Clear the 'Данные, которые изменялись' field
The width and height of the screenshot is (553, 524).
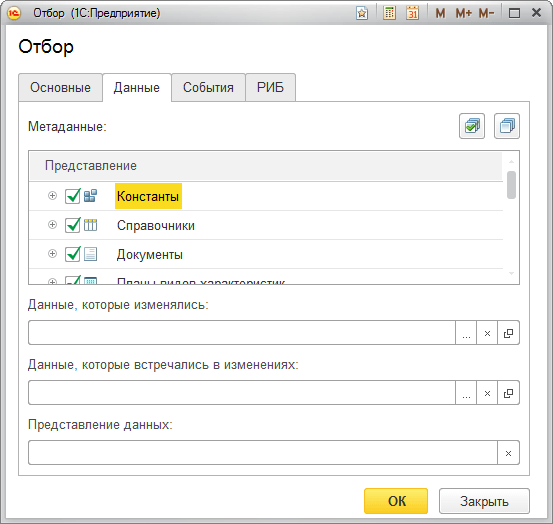click(487, 333)
